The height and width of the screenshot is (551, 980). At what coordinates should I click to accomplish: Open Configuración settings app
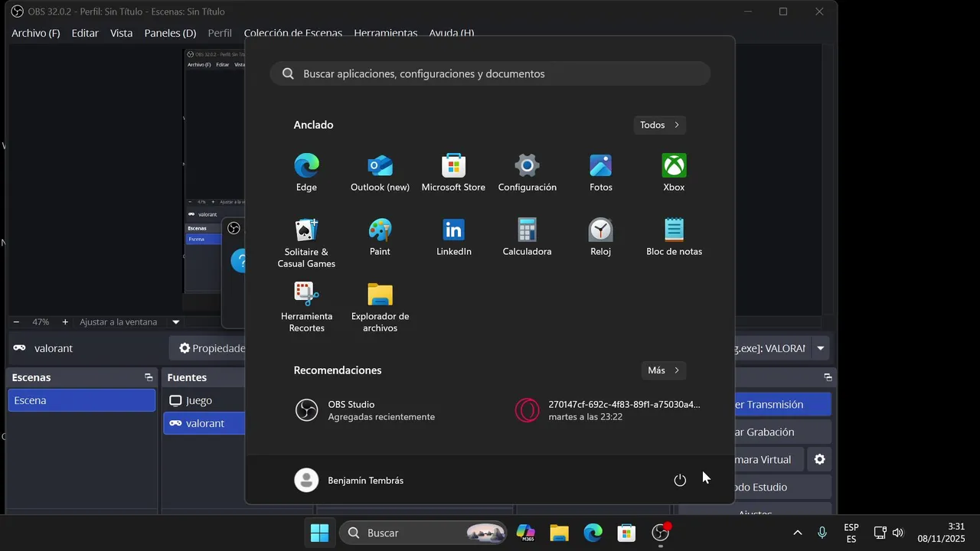[x=527, y=173]
